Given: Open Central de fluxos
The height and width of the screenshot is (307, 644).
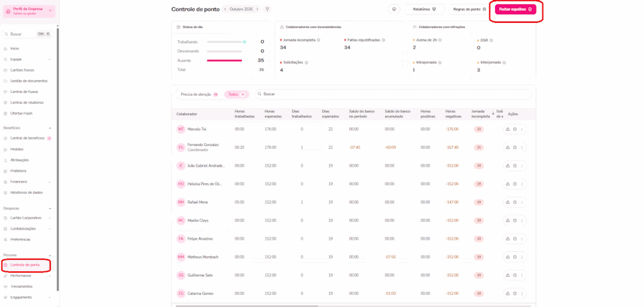Looking at the screenshot, I should click(x=24, y=92).
